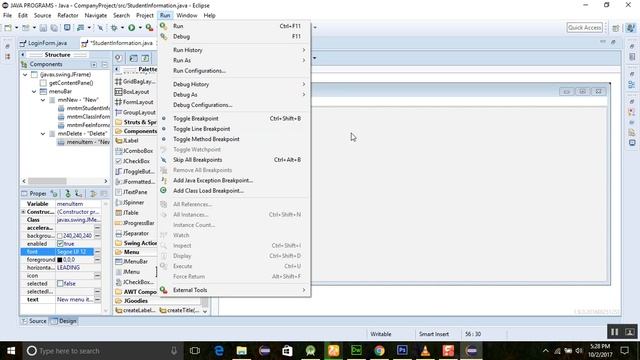Switch to the Source tab
The image size is (640, 360).
[34, 321]
